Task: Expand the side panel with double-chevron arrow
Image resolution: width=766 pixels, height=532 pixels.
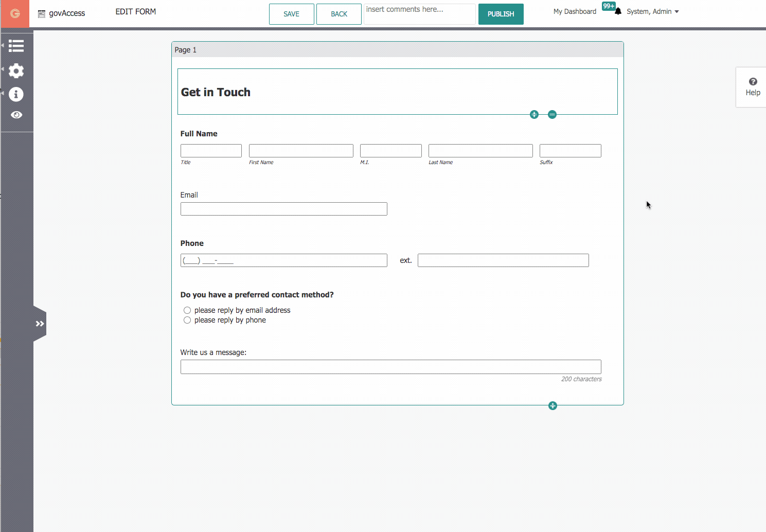Action: 40,324
